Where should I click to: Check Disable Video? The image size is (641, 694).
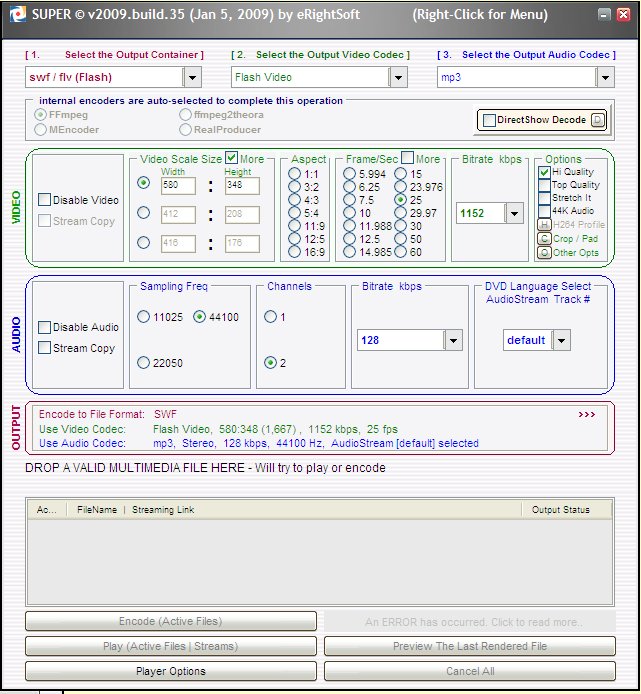pyautogui.click(x=44, y=200)
